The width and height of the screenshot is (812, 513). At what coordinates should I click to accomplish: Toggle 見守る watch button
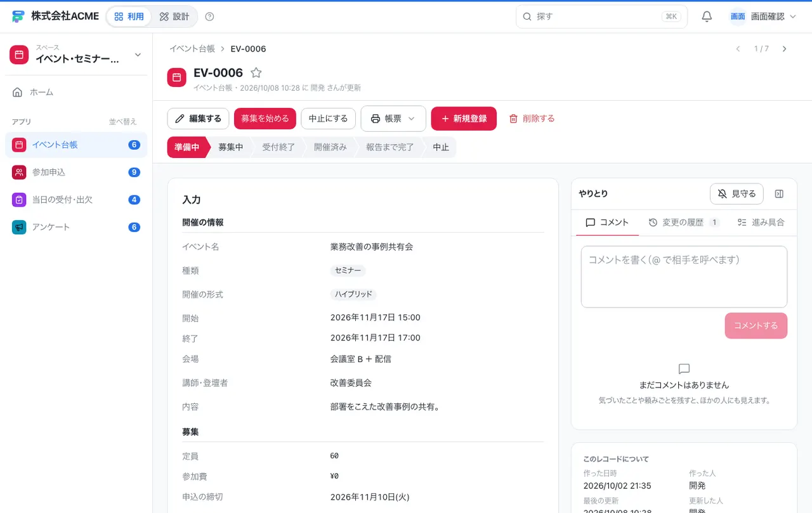tap(737, 193)
